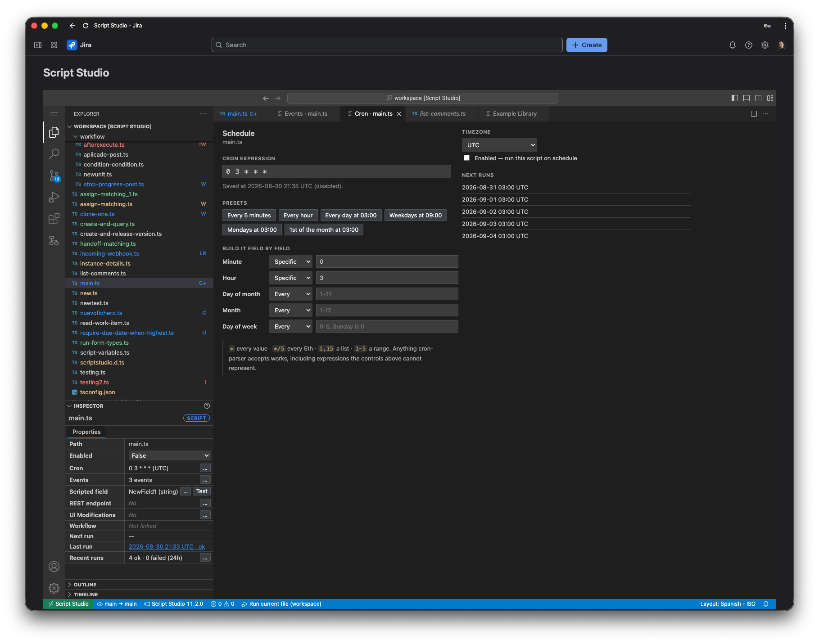Viewport: 819px width, 644px height.
Task: Open the Timezone UTC dropdown
Action: (x=499, y=145)
